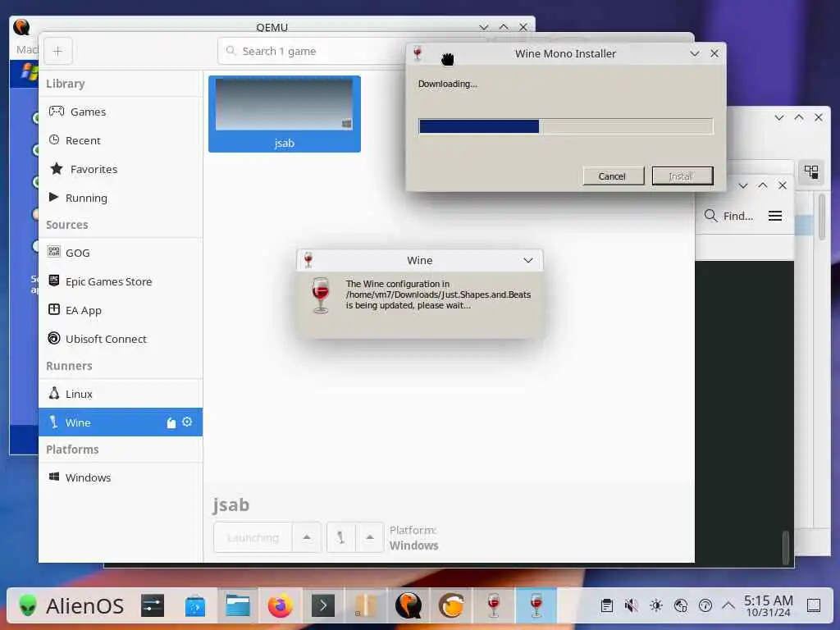Click the split view icon in rear window
Image resolution: width=840 pixels, height=630 pixels.
point(811,172)
